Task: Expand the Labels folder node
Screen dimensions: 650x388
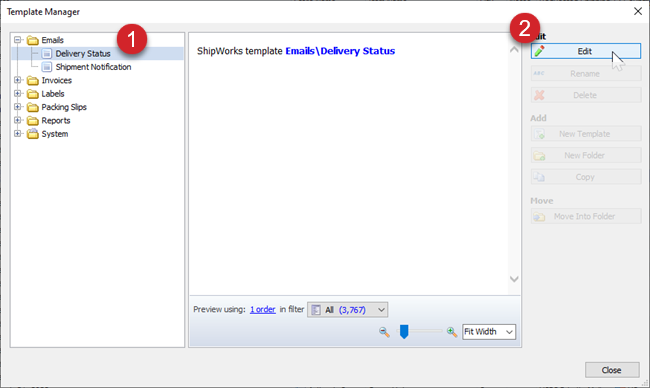Action: [x=17, y=94]
